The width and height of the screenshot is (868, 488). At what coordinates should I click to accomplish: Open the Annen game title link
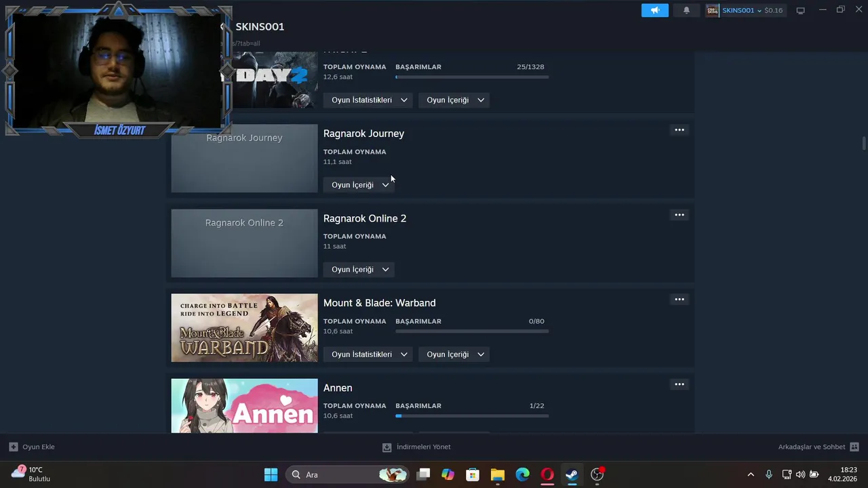coord(338,388)
